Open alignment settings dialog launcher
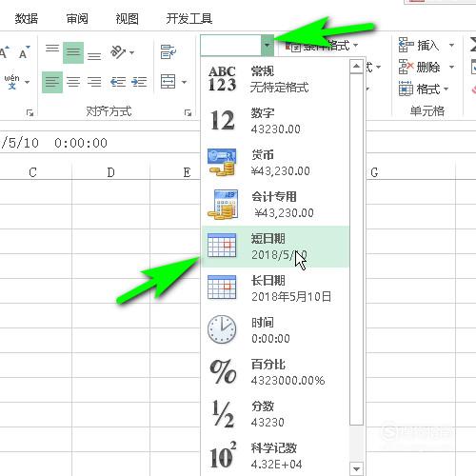 pyautogui.click(x=188, y=112)
